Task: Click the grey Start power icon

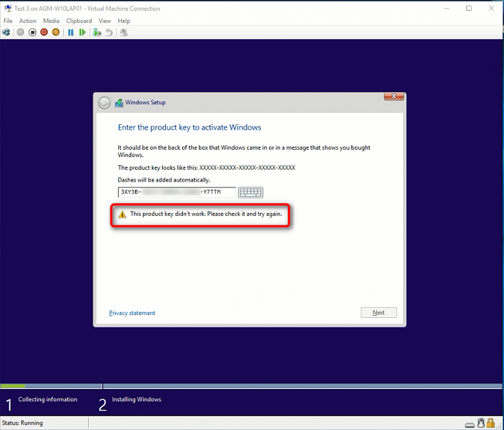Action: 21,32
